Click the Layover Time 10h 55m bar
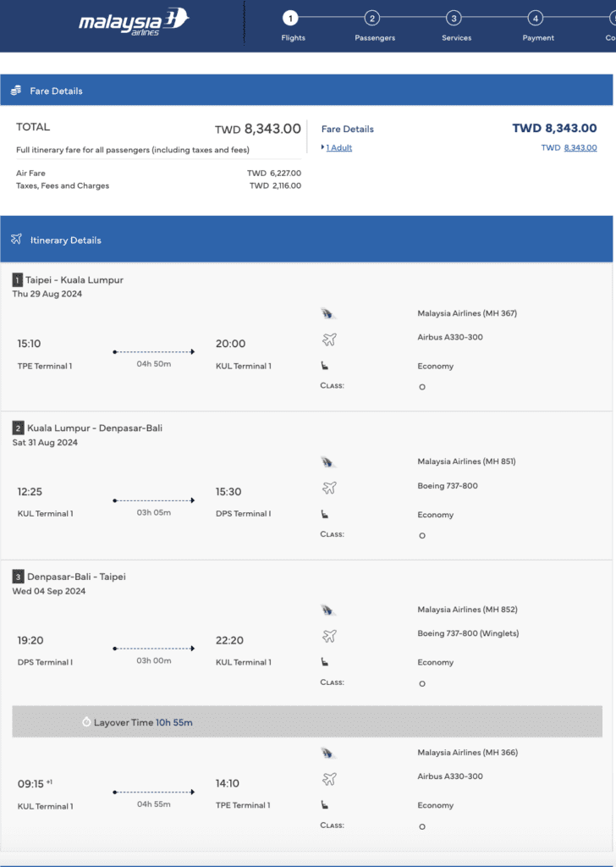Viewport: 616px width, 867px height. pos(307,721)
